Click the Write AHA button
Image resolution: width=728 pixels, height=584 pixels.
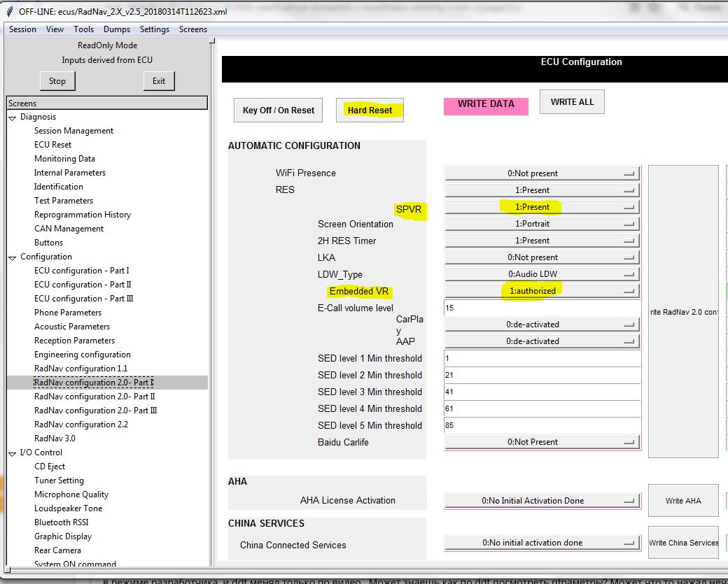683,501
